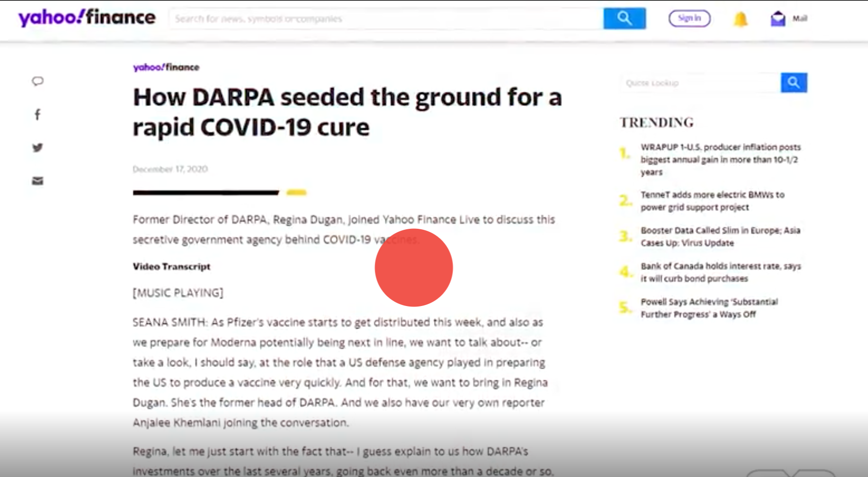The width and height of the screenshot is (868, 477).
Task: Click the article headline How DARPA seeded
Action: pos(347,112)
